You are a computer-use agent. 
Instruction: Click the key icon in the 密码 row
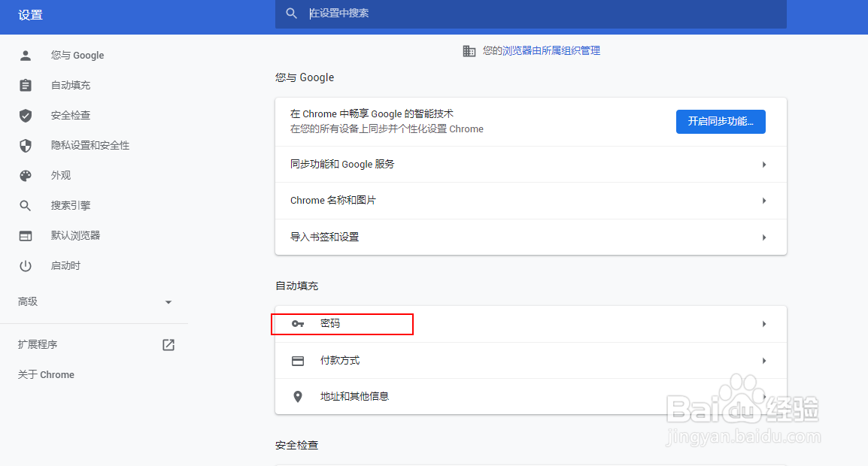point(298,324)
